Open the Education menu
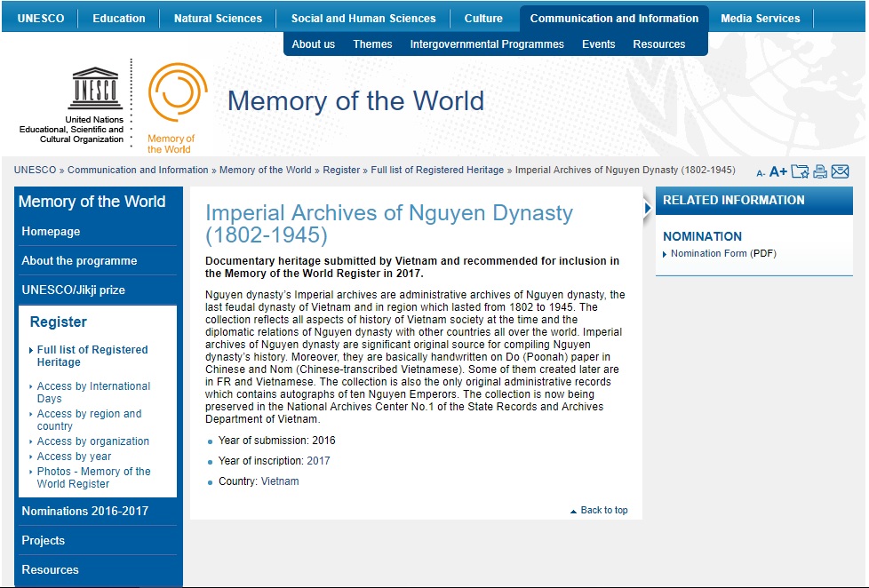 click(x=119, y=19)
